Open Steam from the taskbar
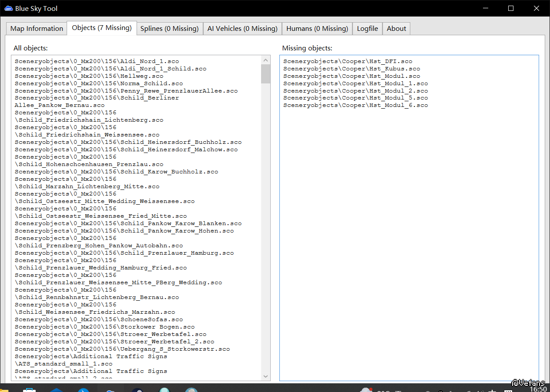 point(137,390)
